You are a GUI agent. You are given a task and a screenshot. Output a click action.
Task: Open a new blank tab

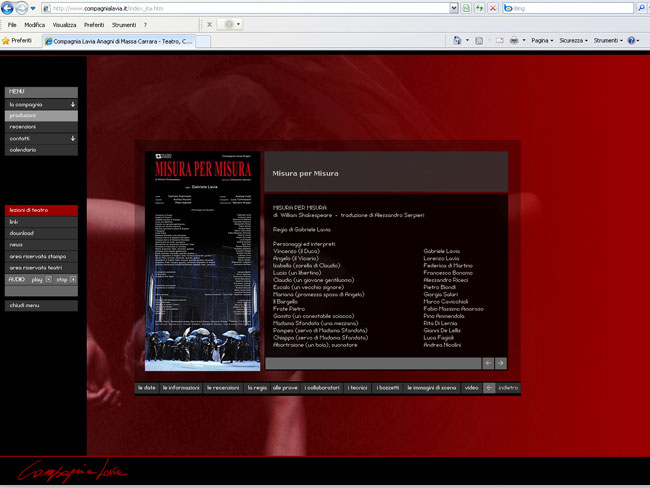coord(203,41)
